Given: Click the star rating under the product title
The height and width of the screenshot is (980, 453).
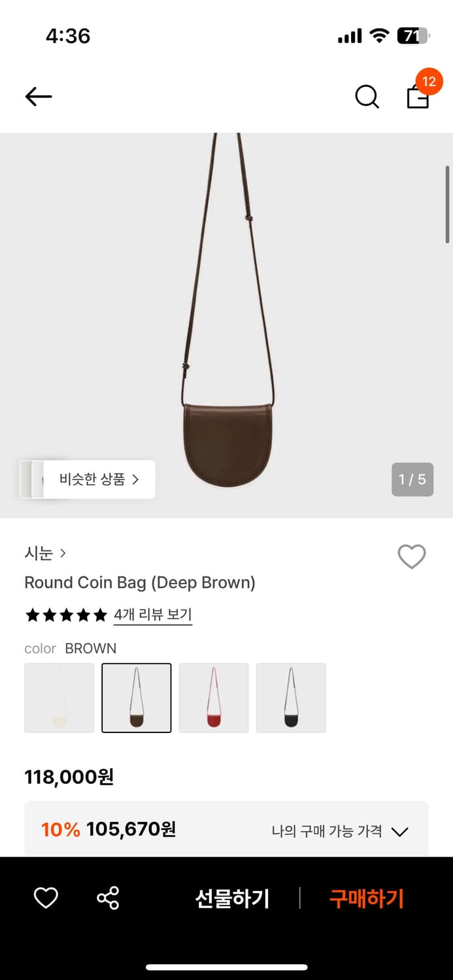Looking at the screenshot, I should (x=65, y=615).
